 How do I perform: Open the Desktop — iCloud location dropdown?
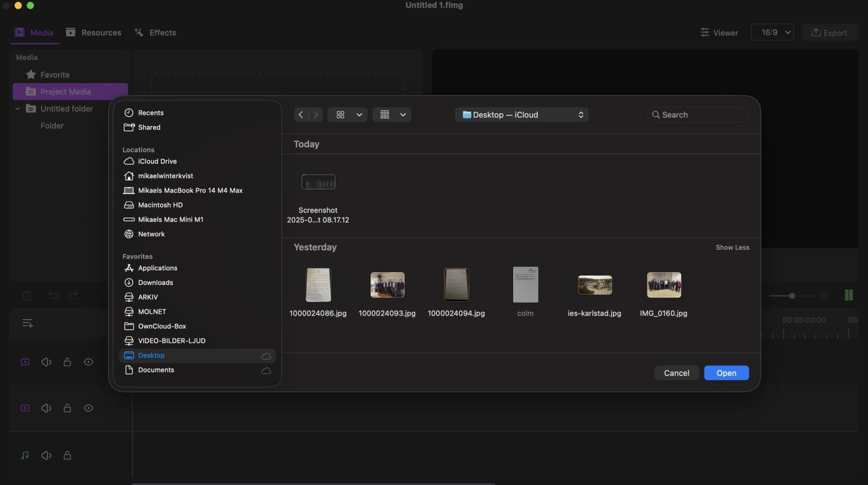coord(521,115)
